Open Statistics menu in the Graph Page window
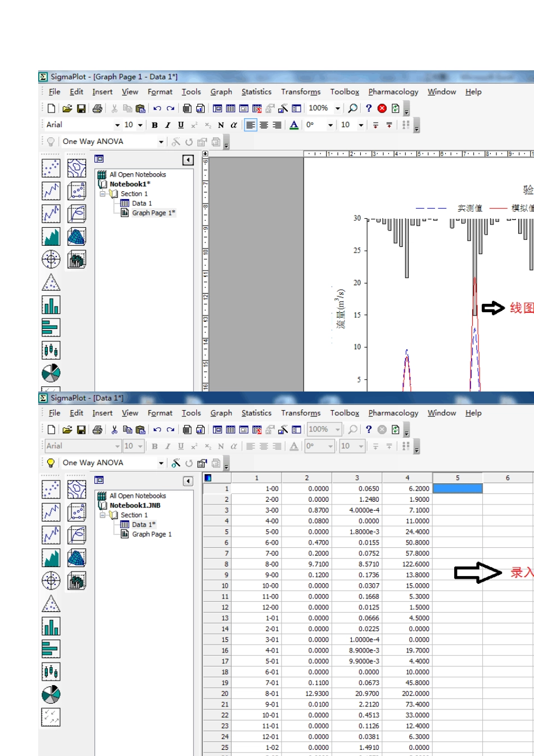 tap(256, 92)
